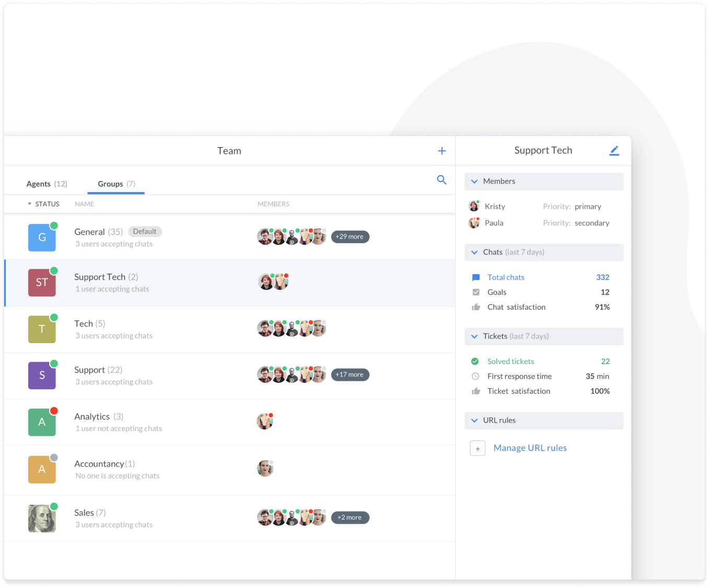Click the Chat satisfaction thumbs-up icon
Screen dimensions: 709x588
point(476,307)
